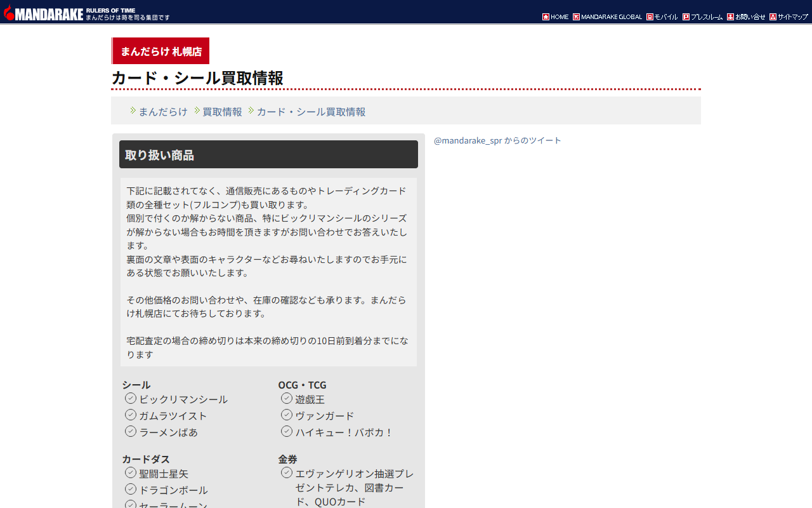Open 買取情報 breadcrumb link
Screen dimensions: 812x508
pyautogui.click(x=222, y=112)
